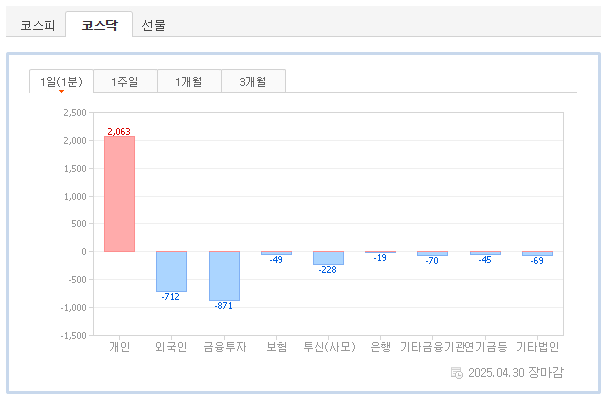Click the 외국인 axis label

(x=171, y=347)
